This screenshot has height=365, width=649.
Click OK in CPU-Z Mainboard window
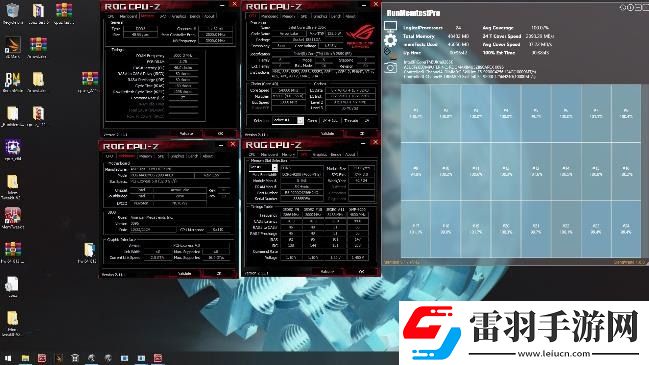219,274
